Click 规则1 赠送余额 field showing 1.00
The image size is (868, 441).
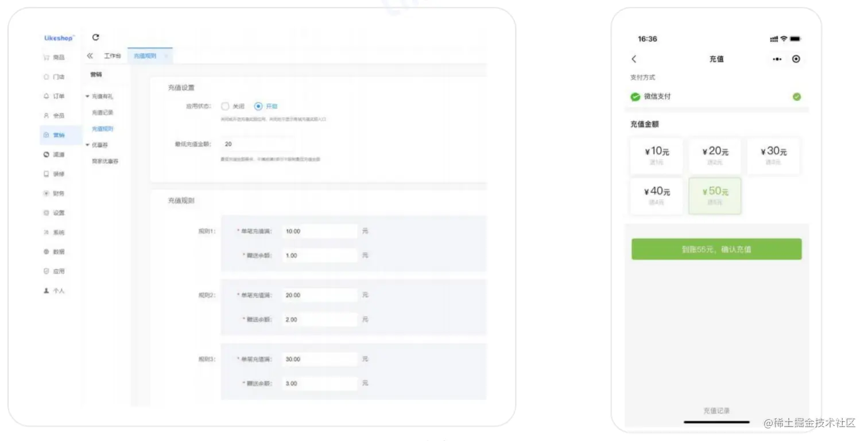coord(320,256)
